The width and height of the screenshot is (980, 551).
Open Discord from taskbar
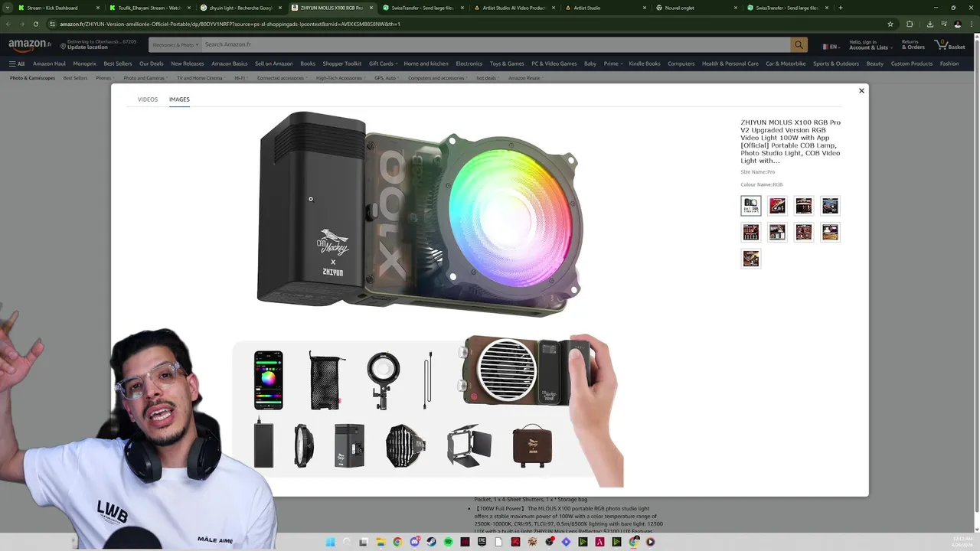(414, 542)
